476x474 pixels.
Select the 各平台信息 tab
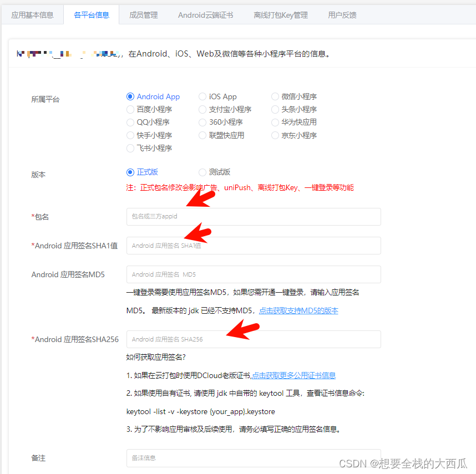point(91,15)
